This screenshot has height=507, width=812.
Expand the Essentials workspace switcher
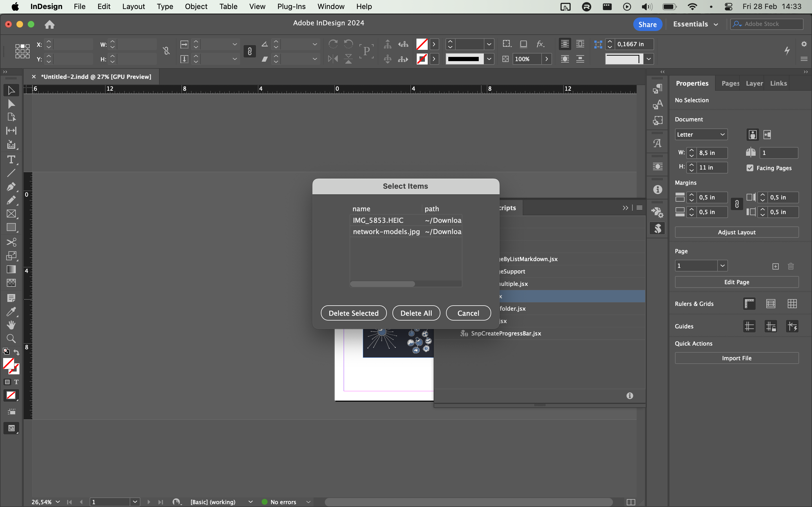point(696,24)
